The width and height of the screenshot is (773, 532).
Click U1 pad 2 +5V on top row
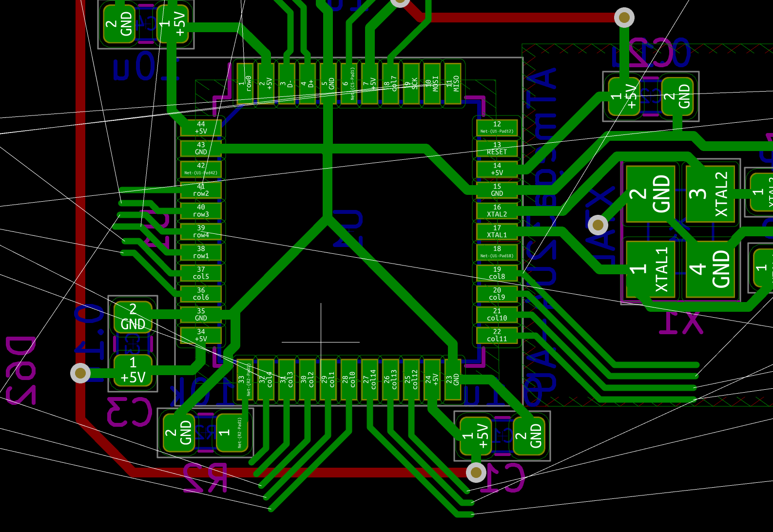click(x=266, y=84)
